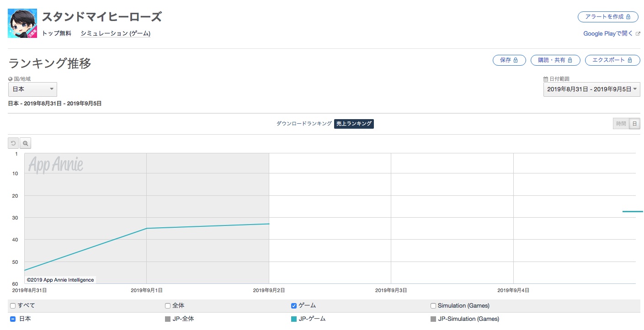
Task: Uncheck the ゲーム checkbox
Action: [294, 306]
